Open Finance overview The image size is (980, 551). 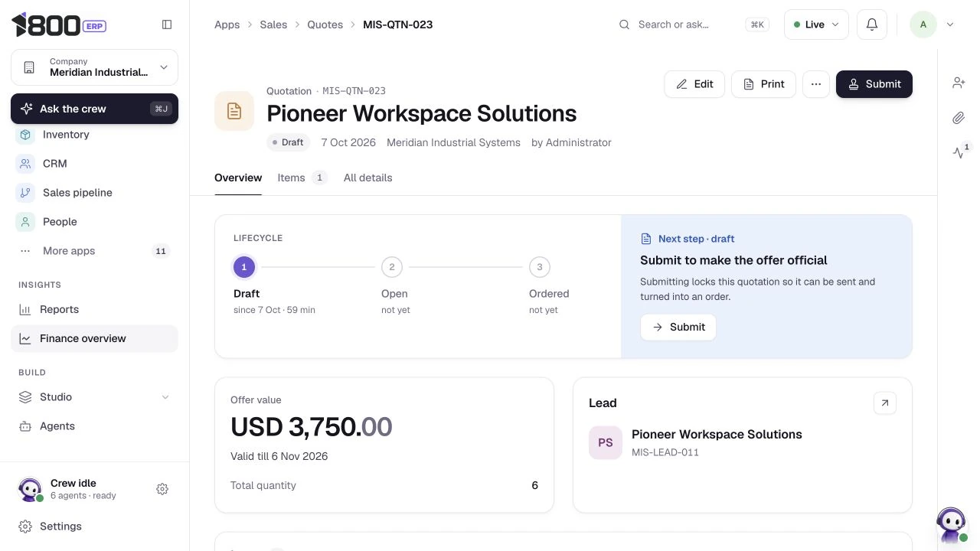[x=95, y=339]
